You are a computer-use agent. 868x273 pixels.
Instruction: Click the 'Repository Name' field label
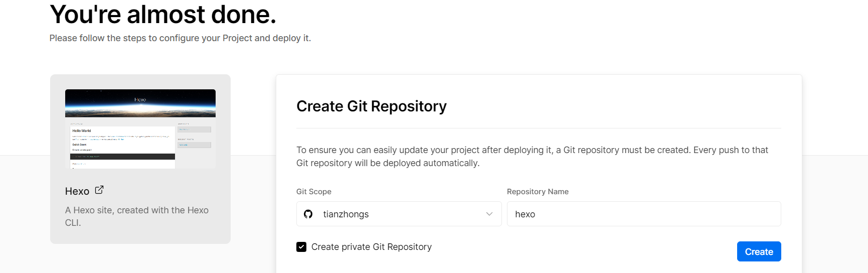click(538, 192)
